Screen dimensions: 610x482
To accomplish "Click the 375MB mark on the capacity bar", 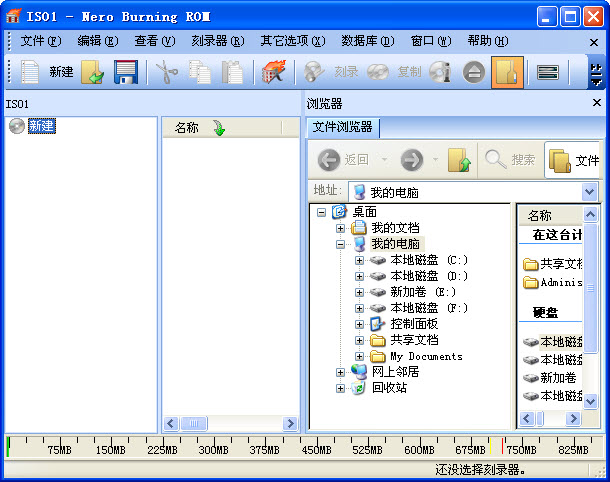I will click(x=265, y=450).
